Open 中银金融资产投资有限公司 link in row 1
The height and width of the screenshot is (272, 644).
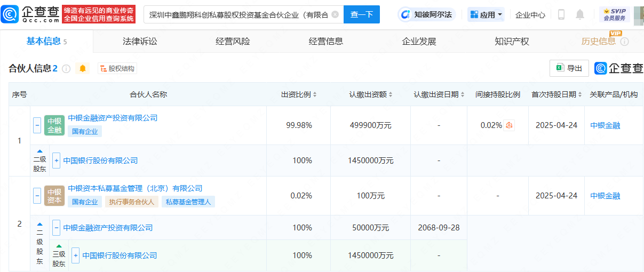click(113, 118)
